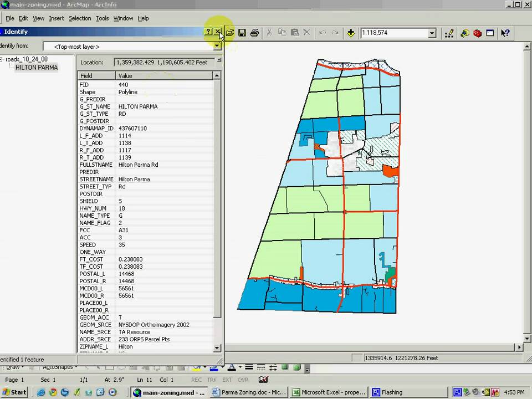Image resolution: width=532 pixels, height=399 pixels.
Task: Switch to Microsoft Excel taskbar window
Action: coord(329,392)
